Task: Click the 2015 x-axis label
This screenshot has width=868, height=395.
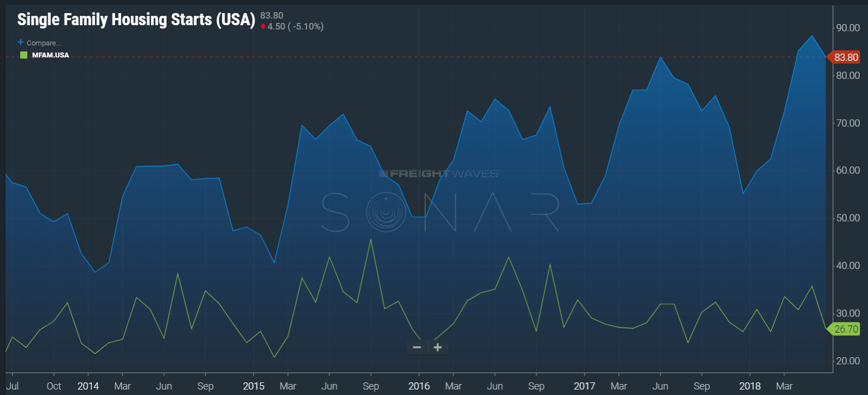Action: coord(254,386)
